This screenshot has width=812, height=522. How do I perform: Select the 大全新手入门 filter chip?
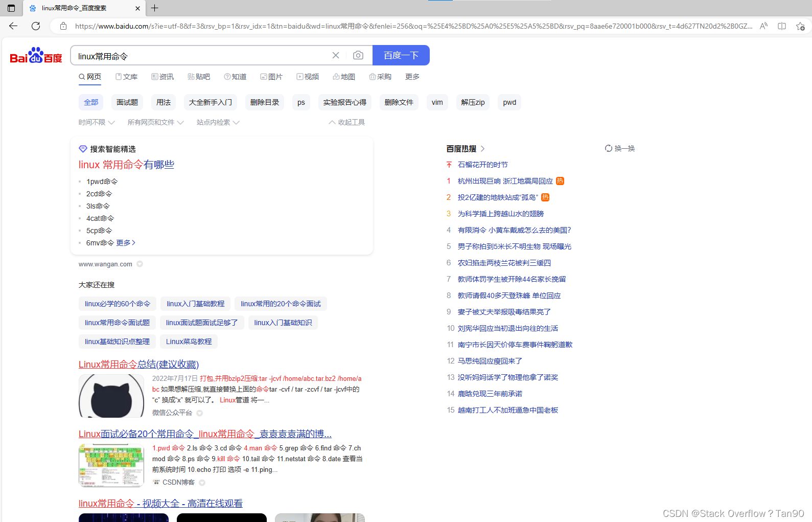tap(211, 102)
